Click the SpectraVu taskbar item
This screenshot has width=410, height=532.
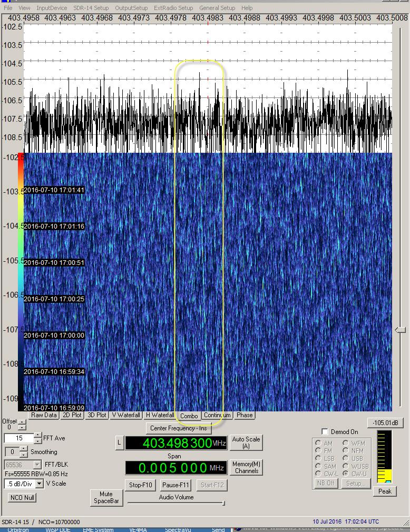click(x=178, y=529)
